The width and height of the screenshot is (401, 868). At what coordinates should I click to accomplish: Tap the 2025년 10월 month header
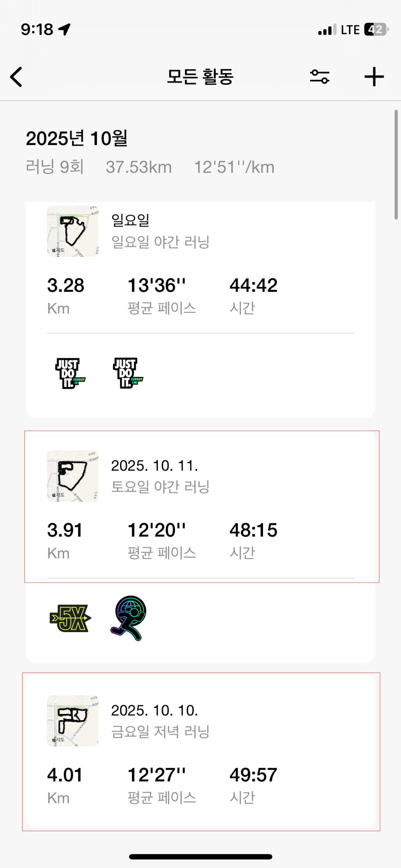pyautogui.click(x=77, y=139)
